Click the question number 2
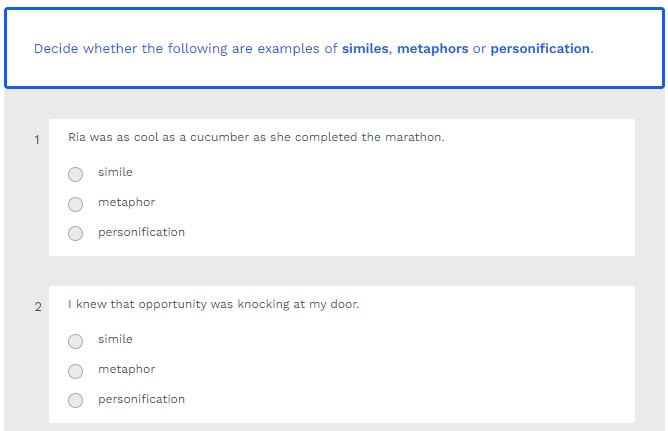668x431 pixels. 38,307
